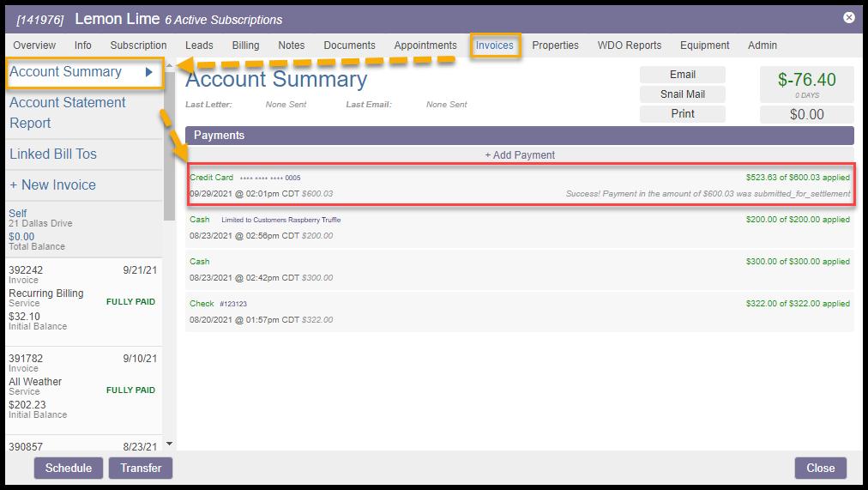The height and width of the screenshot is (490, 868).
Task: Select the Credit Card payment row
Action: coord(520,185)
